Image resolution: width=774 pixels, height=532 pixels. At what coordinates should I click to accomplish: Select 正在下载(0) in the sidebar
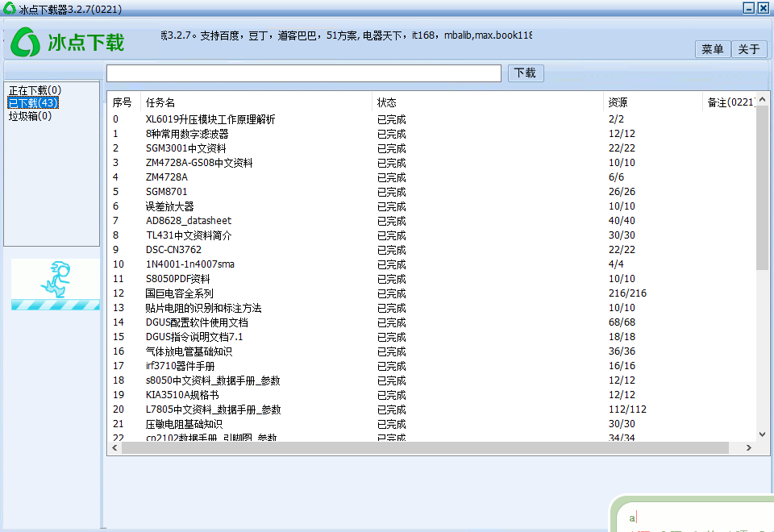click(x=35, y=90)
